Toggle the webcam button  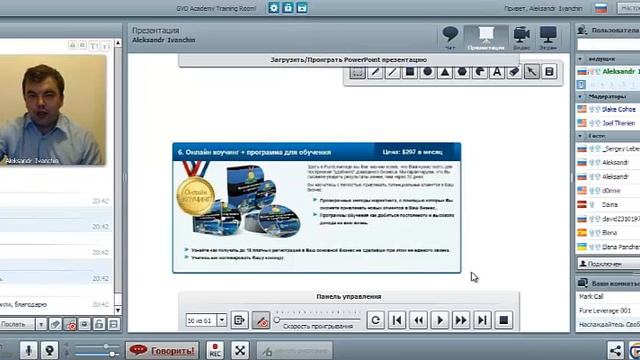pos(49,350)
